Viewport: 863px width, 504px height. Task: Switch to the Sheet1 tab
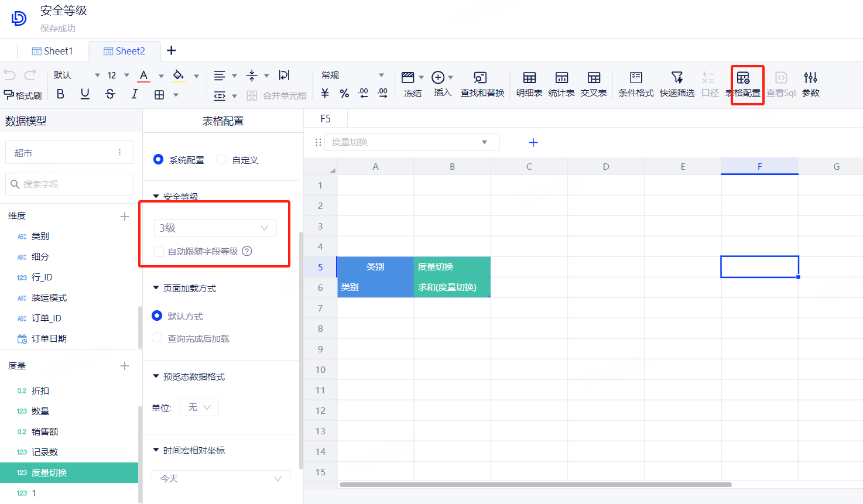tap(53, 52)
